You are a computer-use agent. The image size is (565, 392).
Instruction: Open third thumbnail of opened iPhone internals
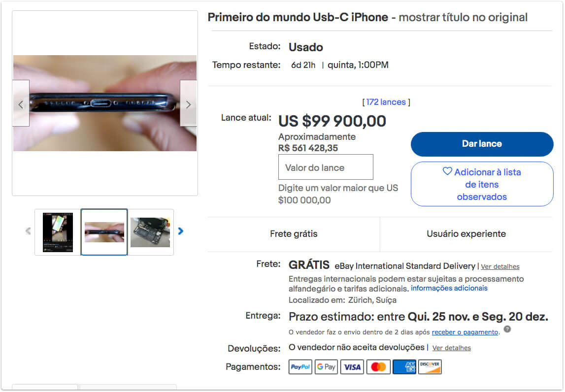(x=150, y=232)
